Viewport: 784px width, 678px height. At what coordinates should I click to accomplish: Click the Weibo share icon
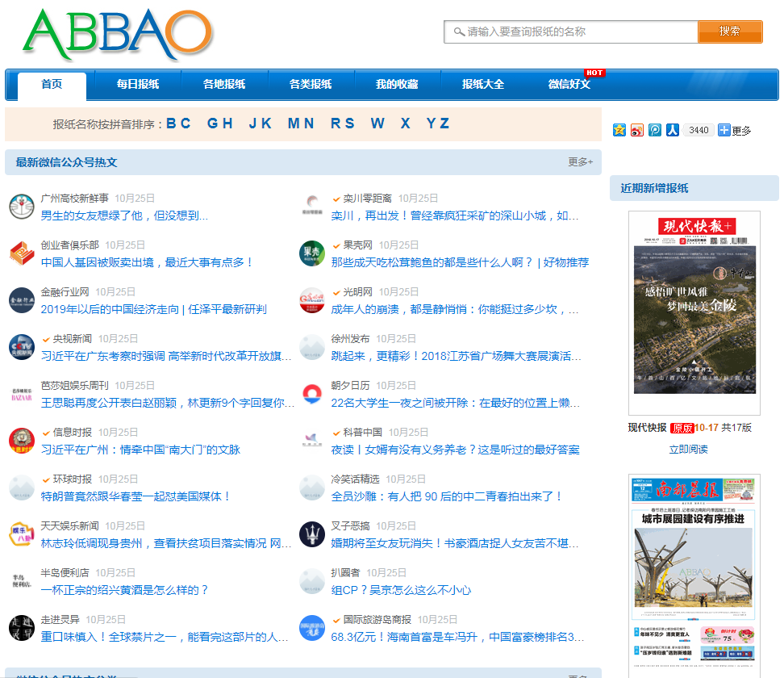(x=637, y=131)
